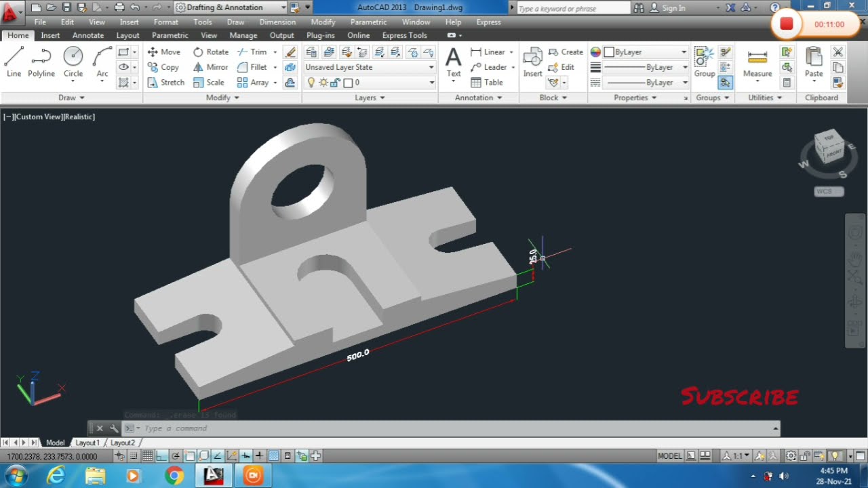Click the Fillet tool
Image resolution: width=868 pixels, height=488 pixels.
(x=252, y=67)
